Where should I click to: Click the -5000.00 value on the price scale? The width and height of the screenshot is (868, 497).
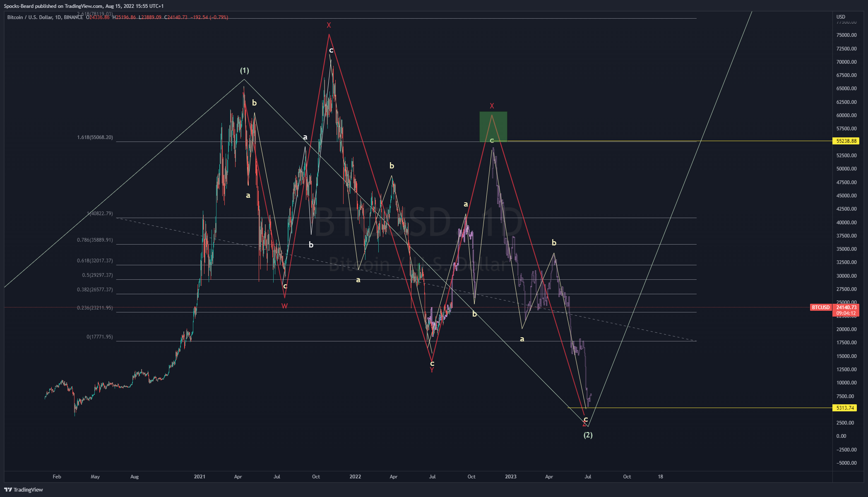pos(846,463)
